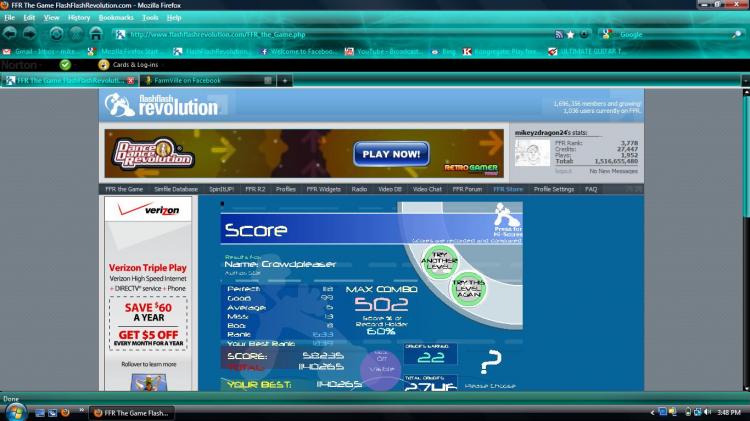
Task: Open the History menu
Action: click(x=79, y=18)
